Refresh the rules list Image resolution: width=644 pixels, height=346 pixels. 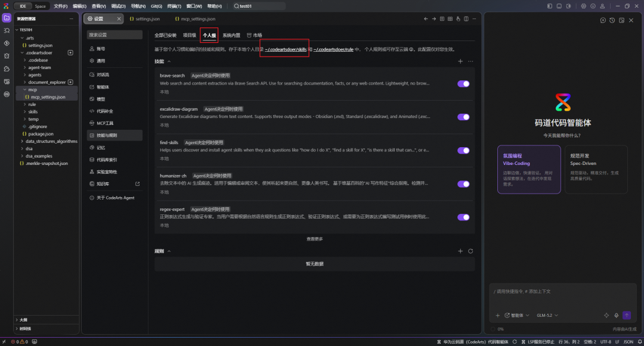click(470, 251)
